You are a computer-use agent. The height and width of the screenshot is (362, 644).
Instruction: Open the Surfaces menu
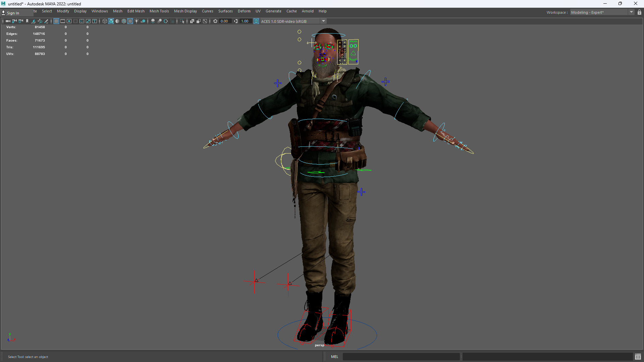click(225, 11)
